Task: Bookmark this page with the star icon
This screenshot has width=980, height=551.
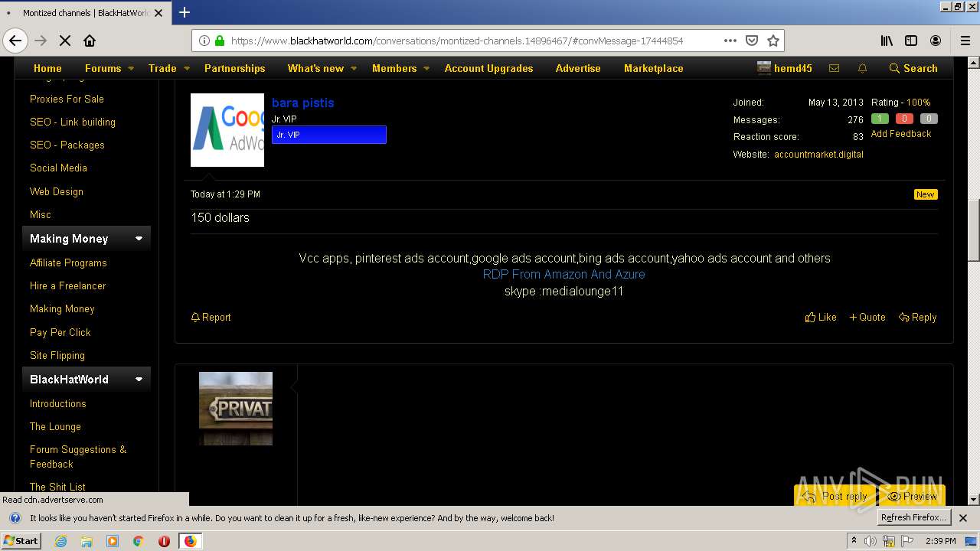Action: 773,41
